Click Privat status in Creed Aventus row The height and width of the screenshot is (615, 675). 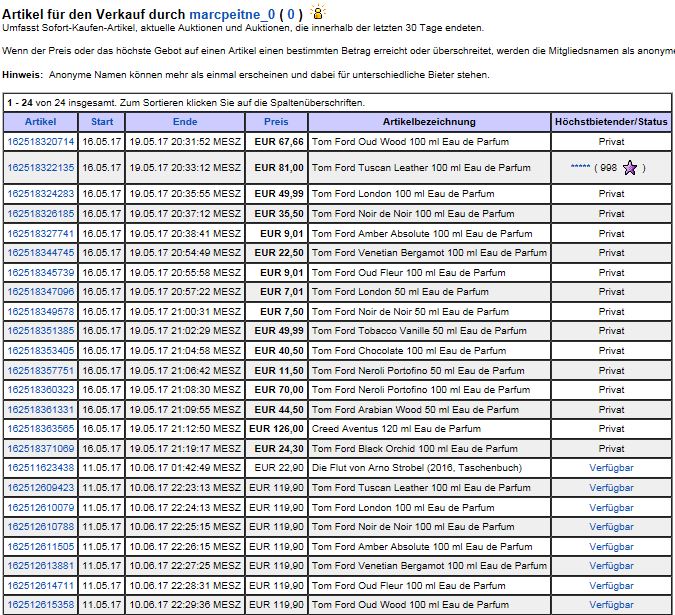(611, 429)
